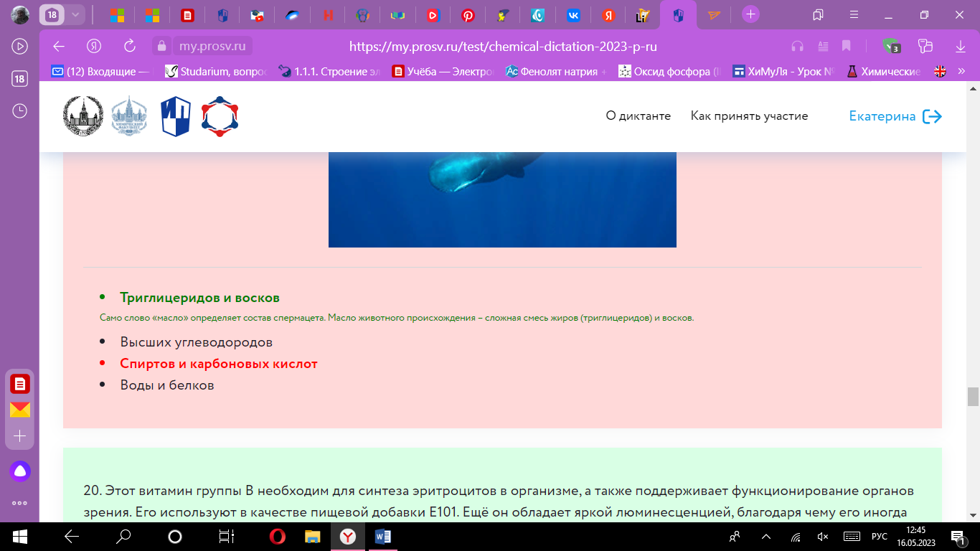Expand hidden bookmarks with the » chevron

tap(961, 72)
